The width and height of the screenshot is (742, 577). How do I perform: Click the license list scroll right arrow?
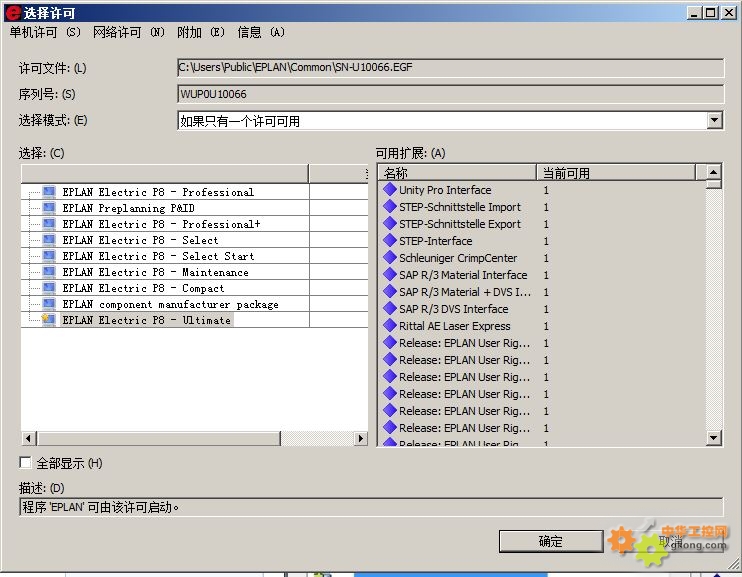pyautogui.click(x=361, y=438)
